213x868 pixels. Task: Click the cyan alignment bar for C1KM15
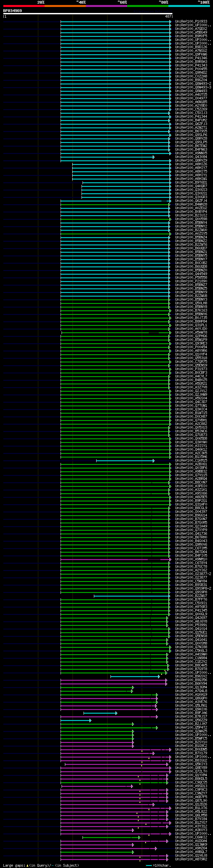[x=125, y=461]
